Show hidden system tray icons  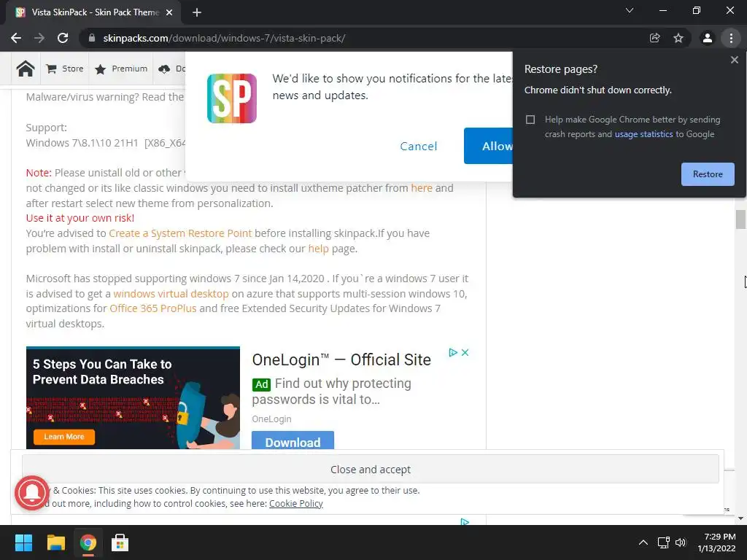643,542
